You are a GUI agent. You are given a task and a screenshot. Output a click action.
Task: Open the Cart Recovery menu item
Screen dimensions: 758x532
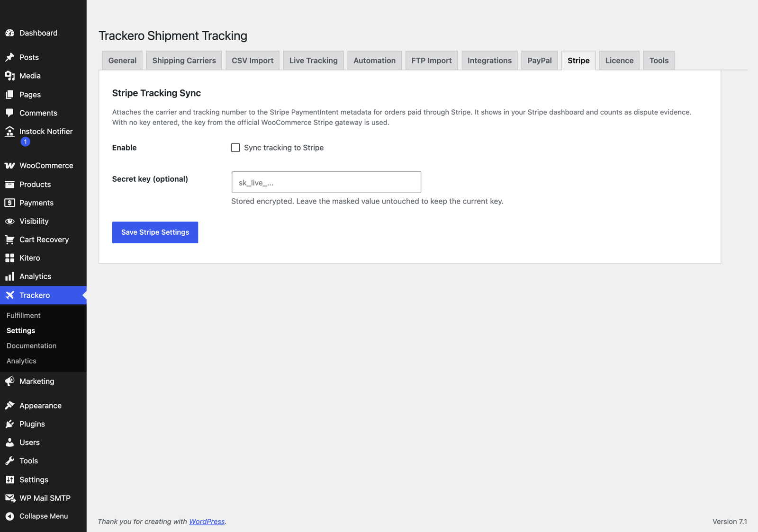pos(43,240)
